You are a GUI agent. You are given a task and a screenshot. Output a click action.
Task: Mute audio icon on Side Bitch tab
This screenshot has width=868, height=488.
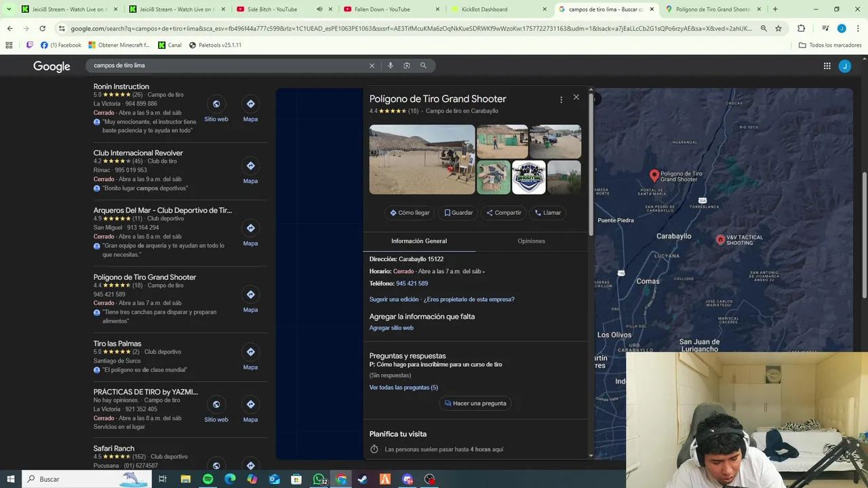point(319,9)
